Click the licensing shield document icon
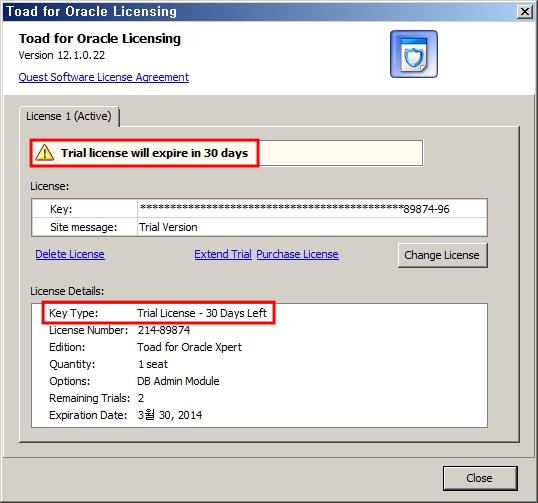Viewport: 538px width, 503px height. click(x=414, y=54)
